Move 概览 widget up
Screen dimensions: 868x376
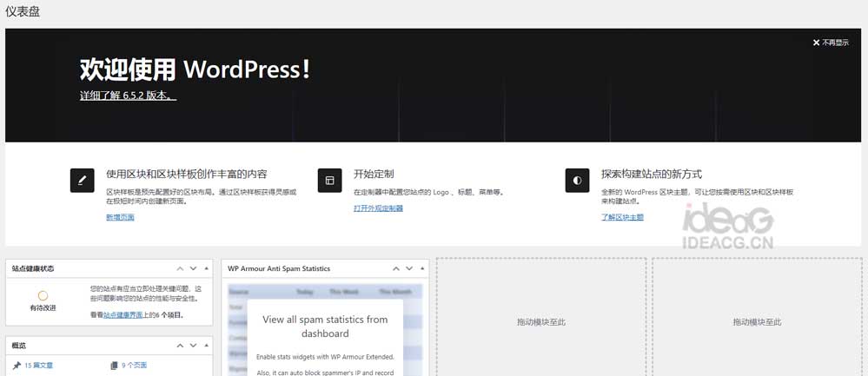[x=180, y=346]
